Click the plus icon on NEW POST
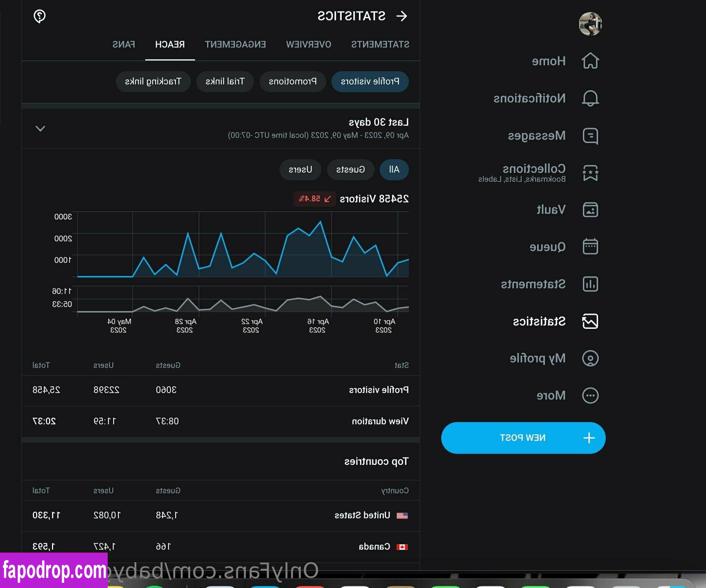This screenshot has width=706, height=588. click(x=589, y=438)
